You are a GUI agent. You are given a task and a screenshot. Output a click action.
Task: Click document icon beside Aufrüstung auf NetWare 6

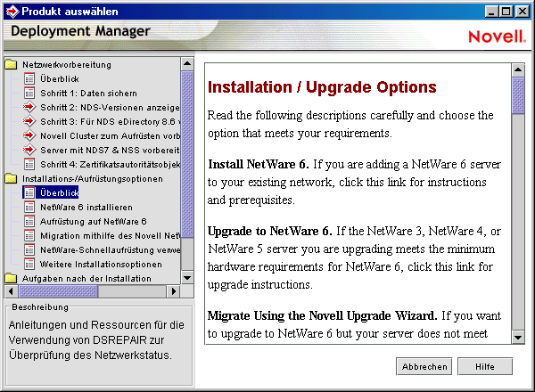29,221
